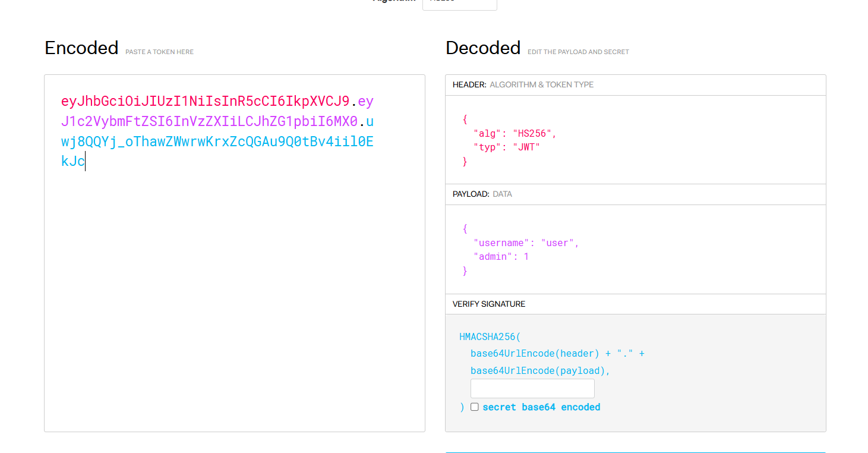Click the "alg": "HS256" line in the header
Image resolution: width=868 pixels, height=453 pixels.
[515, 133]
